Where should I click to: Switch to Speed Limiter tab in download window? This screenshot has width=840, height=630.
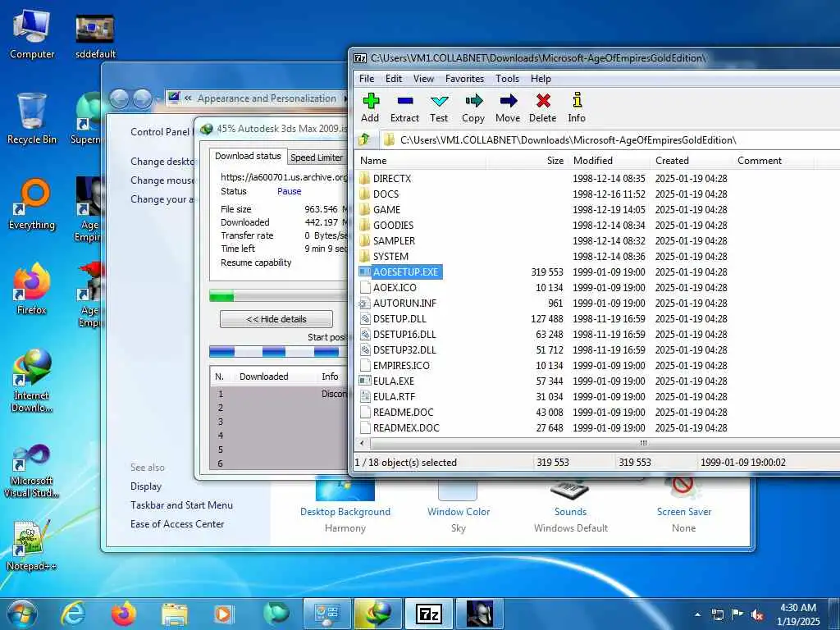317,157
